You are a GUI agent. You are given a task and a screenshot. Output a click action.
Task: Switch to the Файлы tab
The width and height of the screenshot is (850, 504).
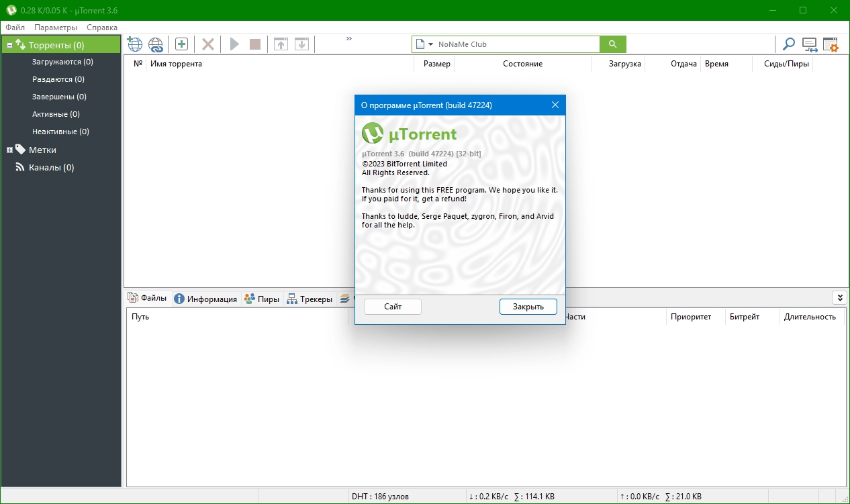pos(148,299)
